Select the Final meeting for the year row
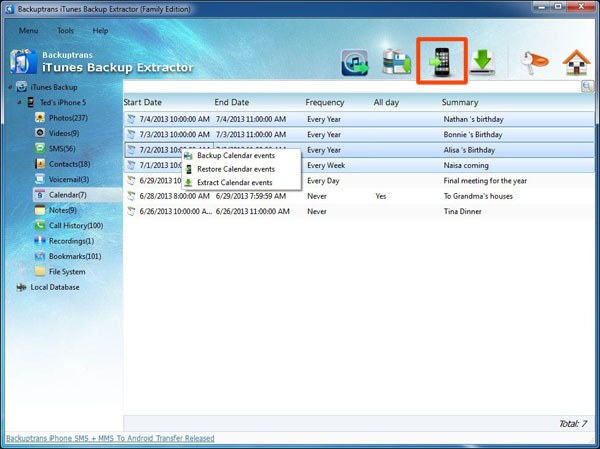Image resolution: width=600 pixels, height=449 pixels. [359, 181]
